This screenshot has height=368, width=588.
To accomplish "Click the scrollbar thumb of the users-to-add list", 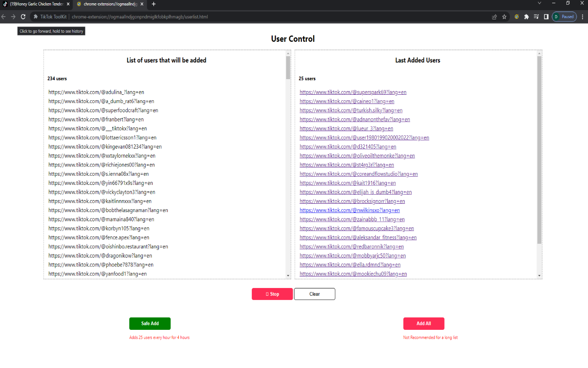I will tap(288, 68).
